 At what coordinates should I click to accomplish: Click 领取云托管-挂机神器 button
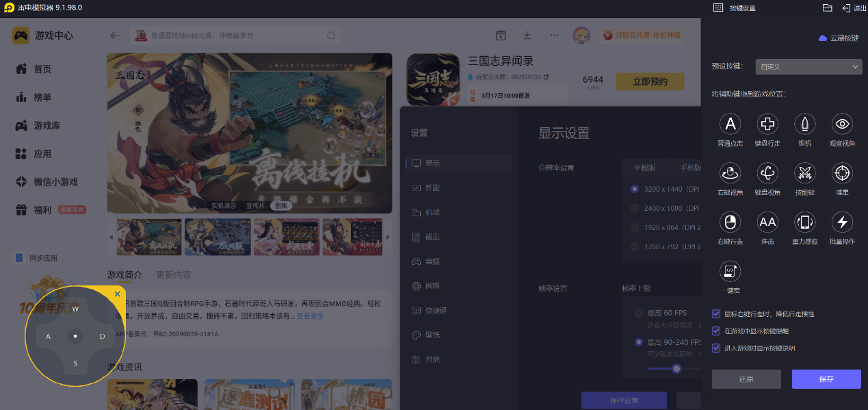(x=641, y=36)
